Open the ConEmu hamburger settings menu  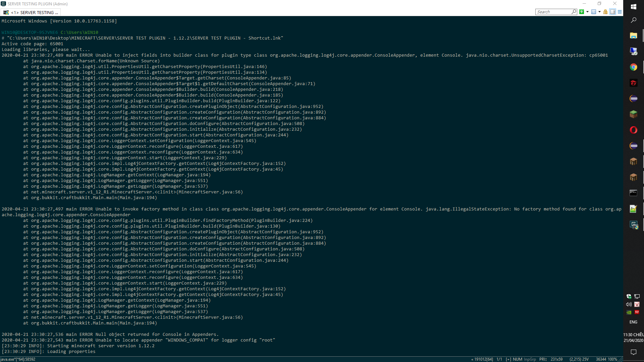[x=620, y=12]
